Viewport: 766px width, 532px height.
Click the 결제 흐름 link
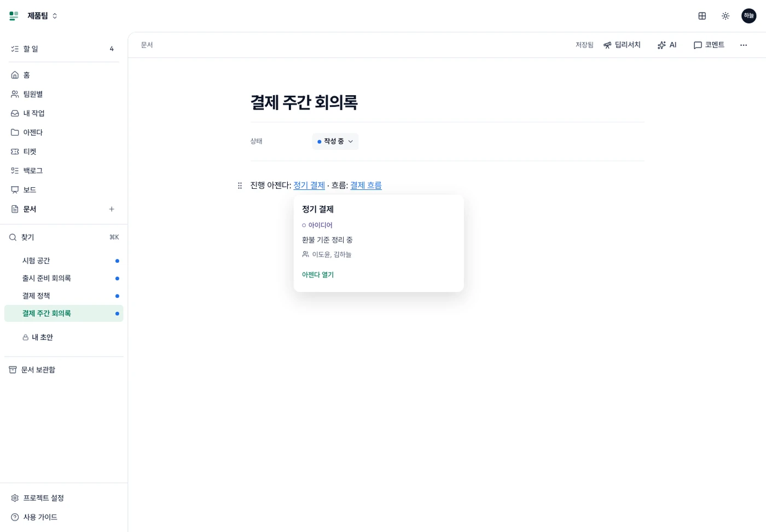click(x=366, y=186)
